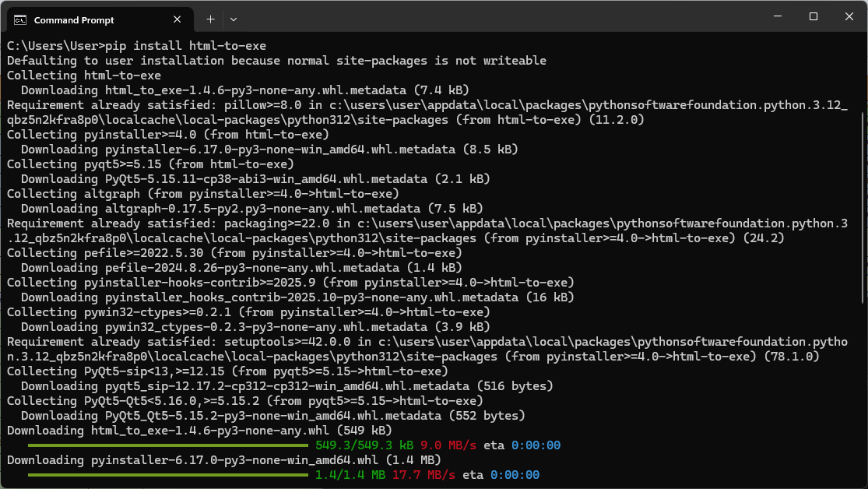Click the 17.7 MB/s speed readout
Image resolution: width=868 pixels, height=489 pixels.
pyautogui.click(x=426, y=474)
